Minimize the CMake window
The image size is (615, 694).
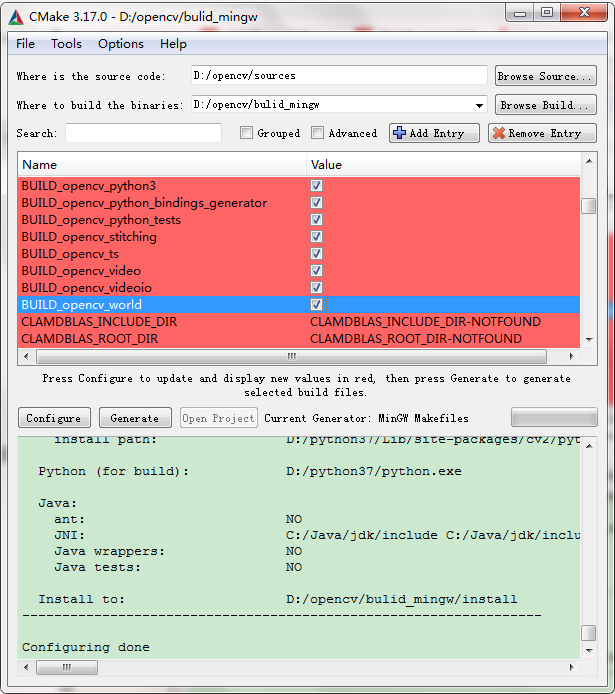tap(519, 13)
